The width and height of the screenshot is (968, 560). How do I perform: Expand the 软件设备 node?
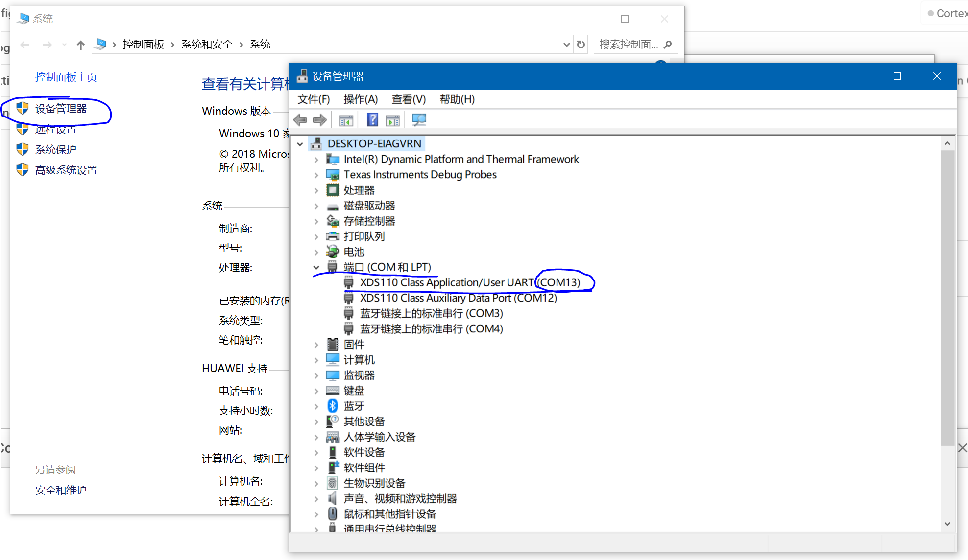point(316,453)
